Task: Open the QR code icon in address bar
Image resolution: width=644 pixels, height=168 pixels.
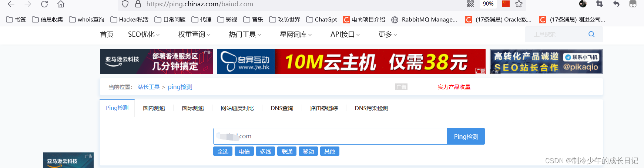Action: pos(470,4)
